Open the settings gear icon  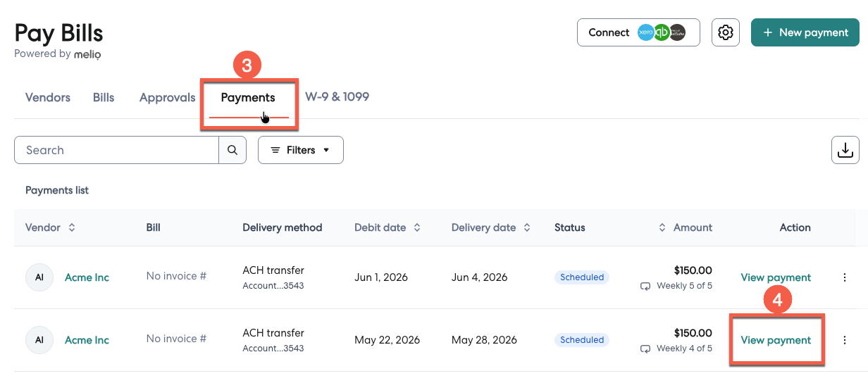click(726, 32)
